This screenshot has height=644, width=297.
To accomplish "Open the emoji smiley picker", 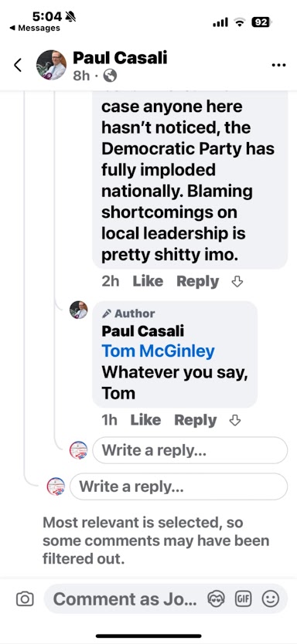I will (271, 598).
